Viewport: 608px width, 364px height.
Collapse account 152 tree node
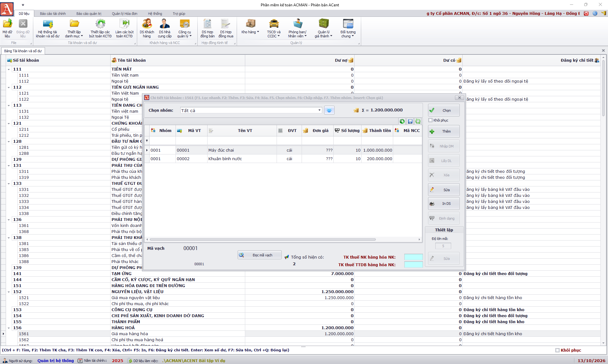[9, 292]
